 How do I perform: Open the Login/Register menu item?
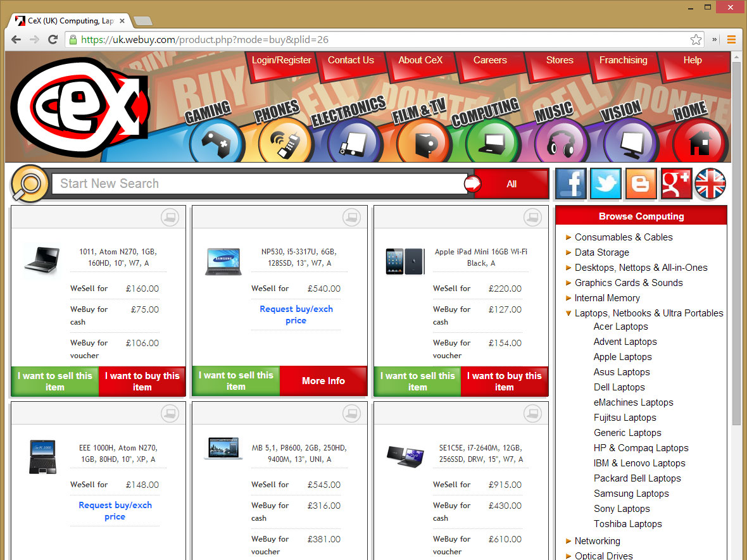coord(281,61)
